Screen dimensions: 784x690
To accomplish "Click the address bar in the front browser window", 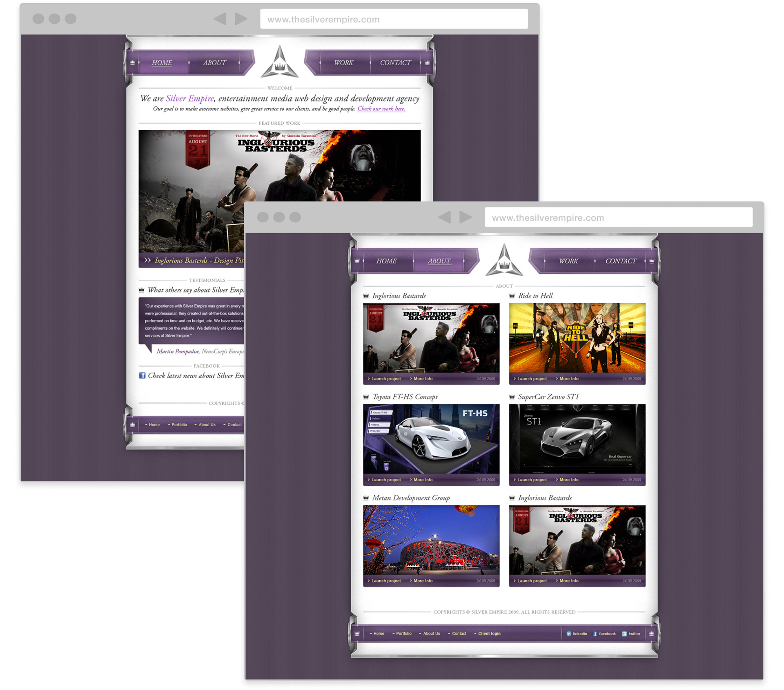I will coord(619,217).
